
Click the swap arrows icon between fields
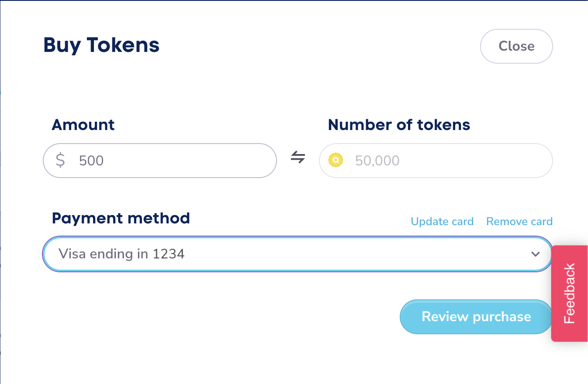tap(298, 158)
